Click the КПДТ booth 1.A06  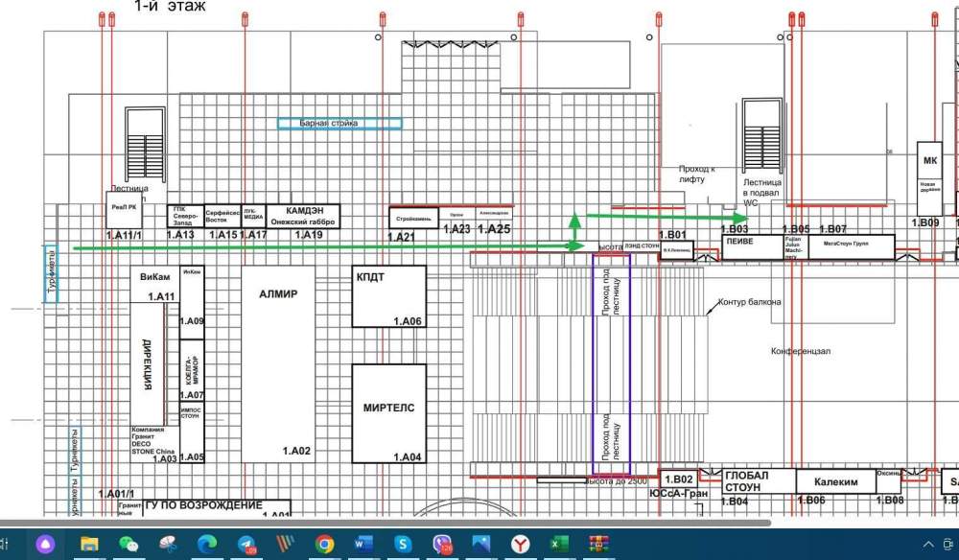(388, 296)
